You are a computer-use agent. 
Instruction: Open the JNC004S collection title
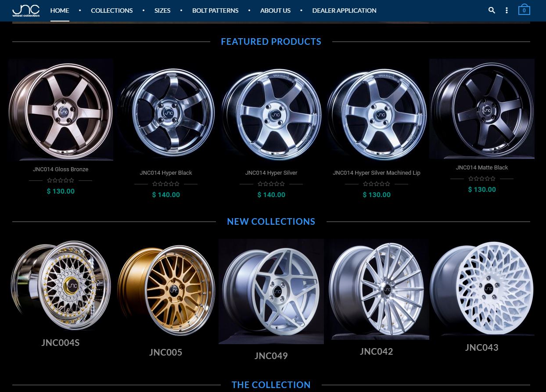(x=61, y=343)
